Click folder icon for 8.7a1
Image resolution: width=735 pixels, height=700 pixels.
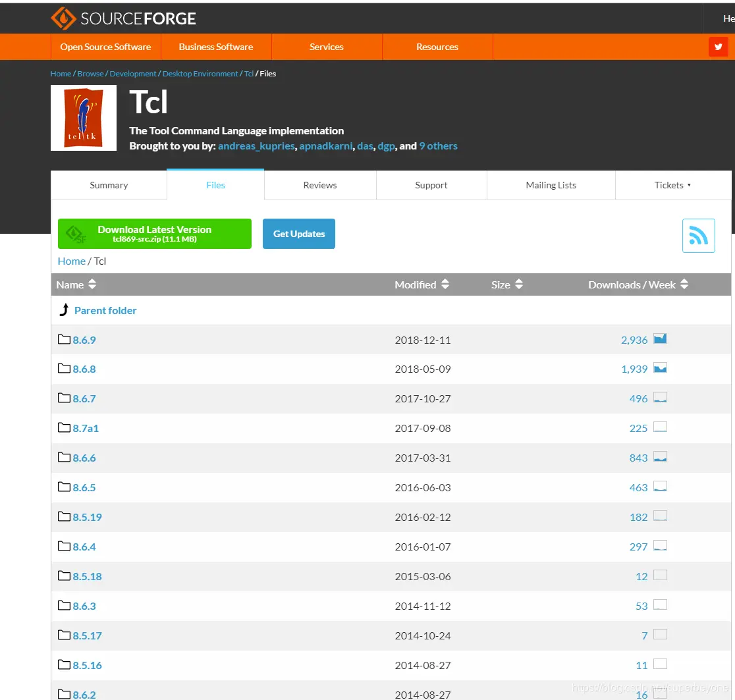[65, 427]
